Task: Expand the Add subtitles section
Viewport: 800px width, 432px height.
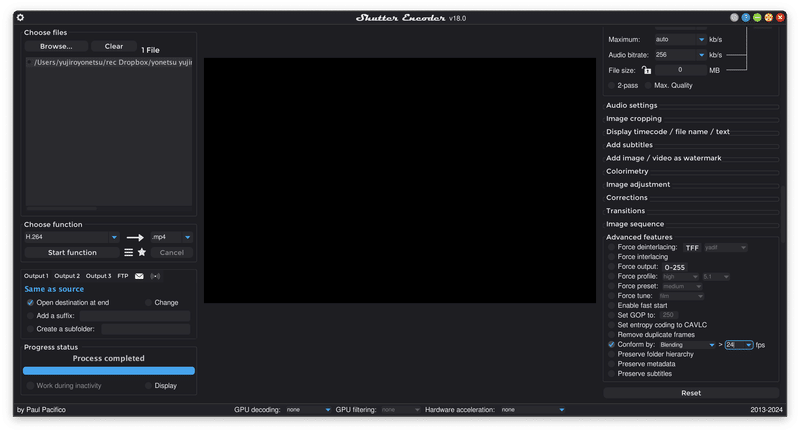Action: click(x=629, y=145)
